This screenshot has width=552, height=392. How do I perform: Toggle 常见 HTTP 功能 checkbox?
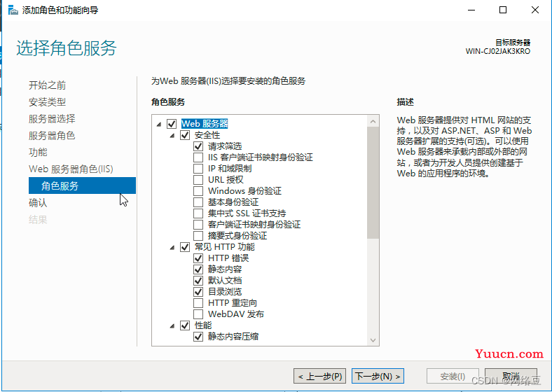[x=185, y=247]
